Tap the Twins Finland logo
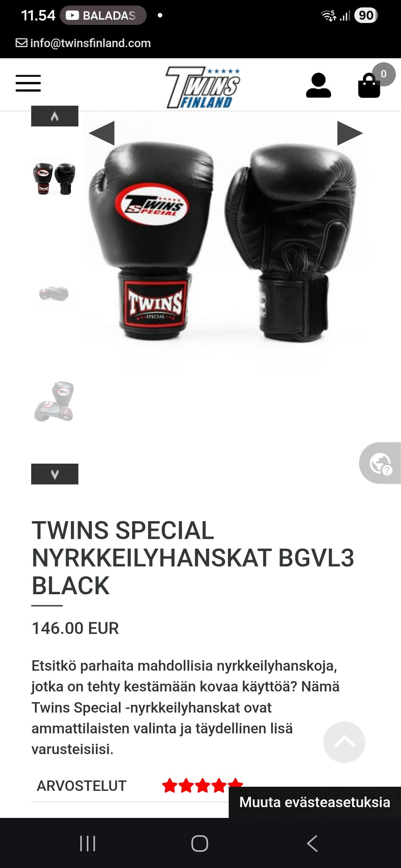 coord(203,87)
